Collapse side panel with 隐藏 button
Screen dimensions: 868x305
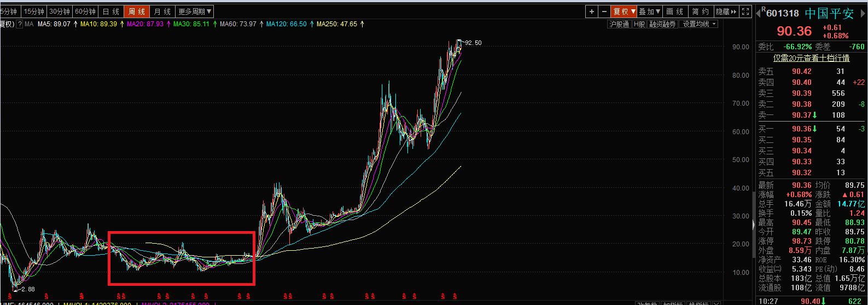point(726,11)
